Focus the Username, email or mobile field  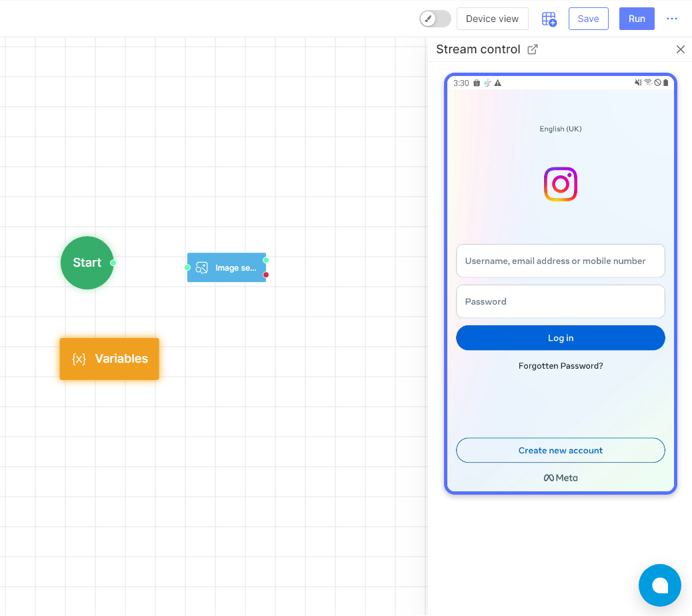point(561,261)
